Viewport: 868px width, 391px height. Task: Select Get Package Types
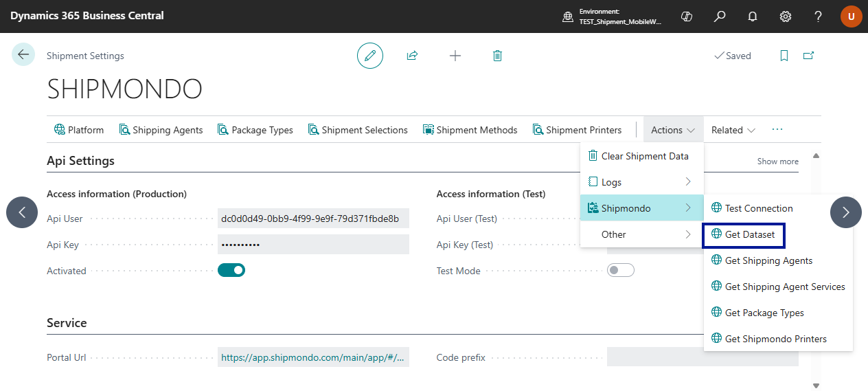pos(778,313)
